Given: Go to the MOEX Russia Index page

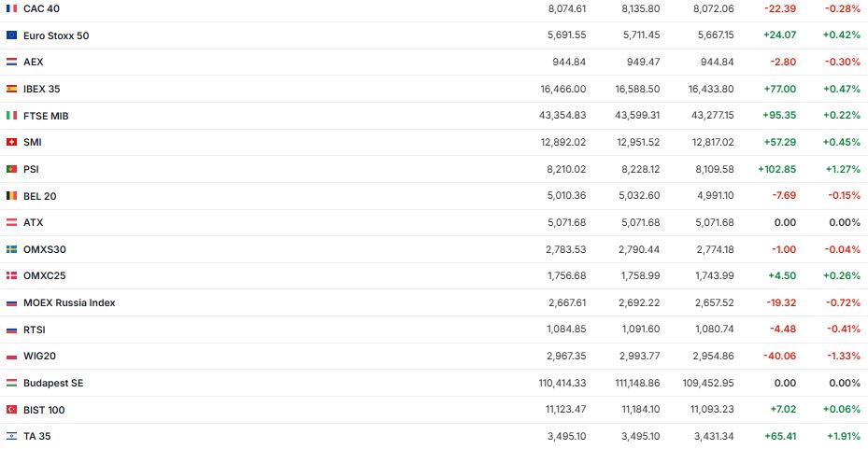Looking at the screenshot, I should (x=69, y=302).
